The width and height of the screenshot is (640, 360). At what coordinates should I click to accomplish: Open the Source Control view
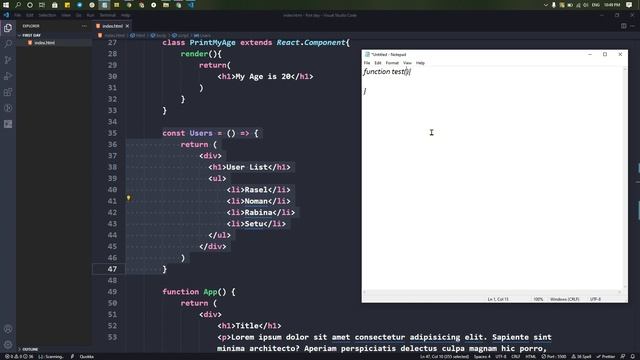[x=8, y=60]
